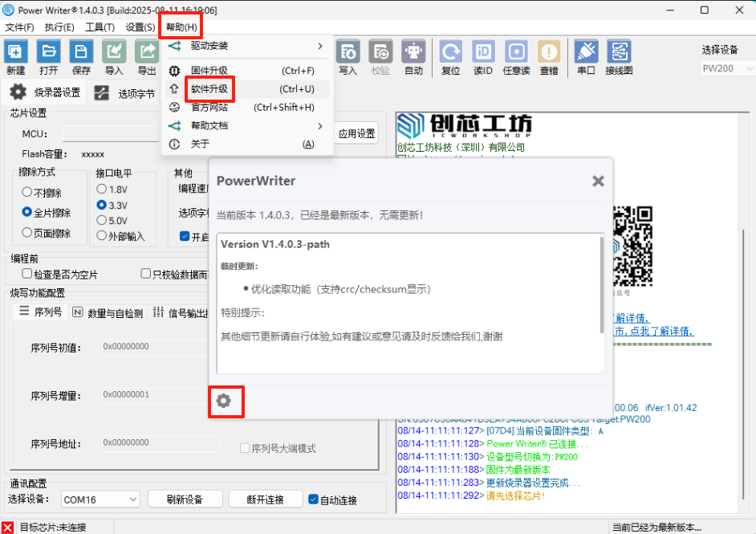
Task: Expand 帮助文档 submenu
Action: coord(247,126)
